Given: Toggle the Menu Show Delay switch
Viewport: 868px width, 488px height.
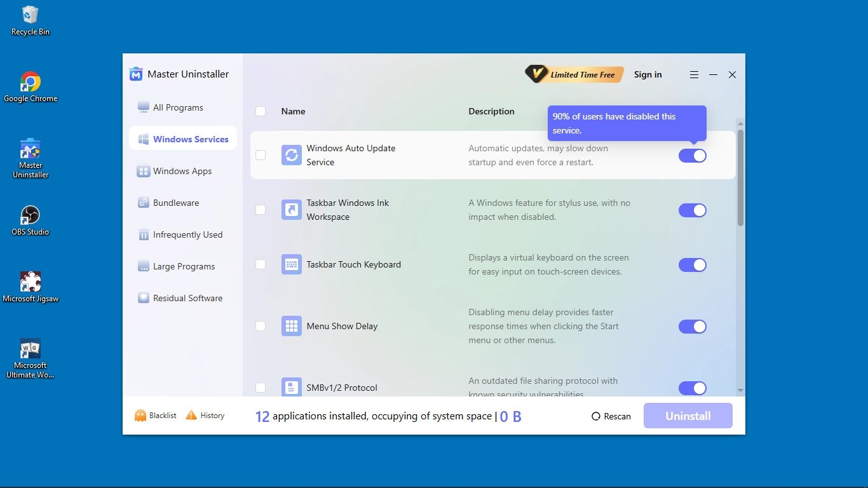Looking at the screenshot, I should (692, 327).
